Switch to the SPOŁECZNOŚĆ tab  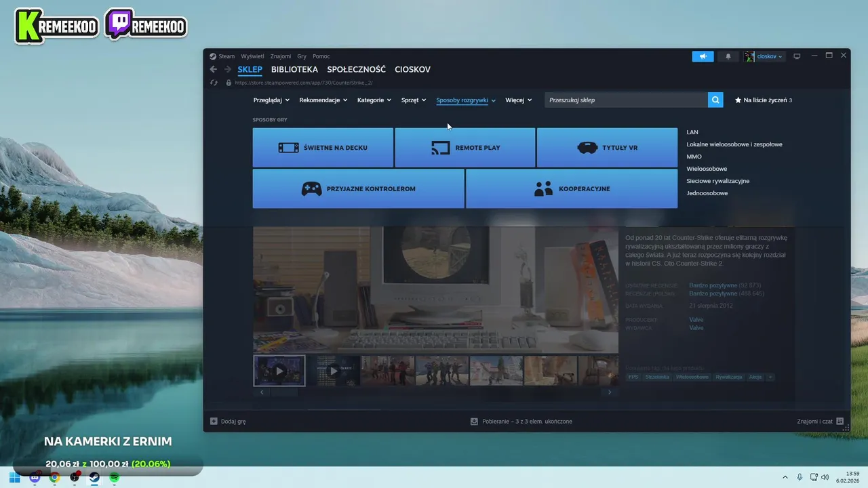click(x=356, y=69)
